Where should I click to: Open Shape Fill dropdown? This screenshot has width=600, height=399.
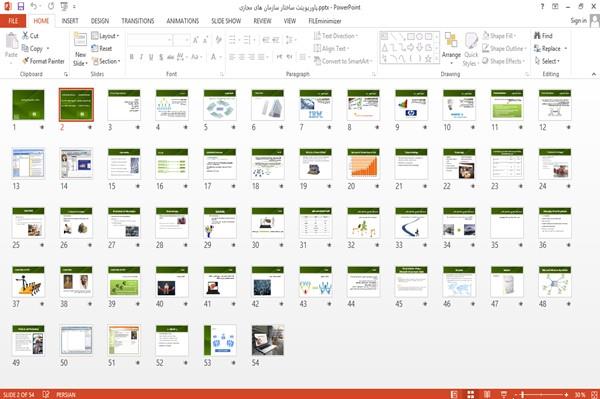(499, 36)
